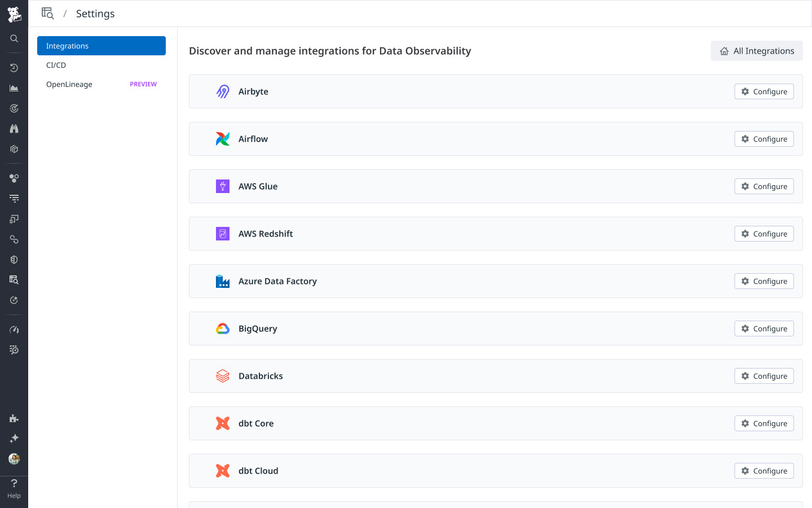The height and width of the screenshot is (508, 812).
Task: Configure the Airflow integration
Action: pos(764,139)
